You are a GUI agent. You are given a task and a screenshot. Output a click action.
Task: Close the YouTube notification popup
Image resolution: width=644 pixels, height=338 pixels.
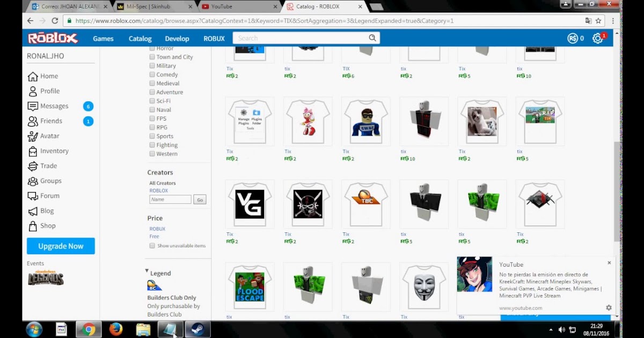tap(609, 263)
